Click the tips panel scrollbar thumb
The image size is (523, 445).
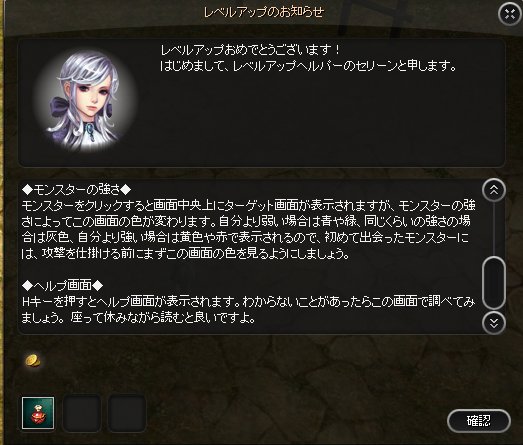(x=494, y=283)
